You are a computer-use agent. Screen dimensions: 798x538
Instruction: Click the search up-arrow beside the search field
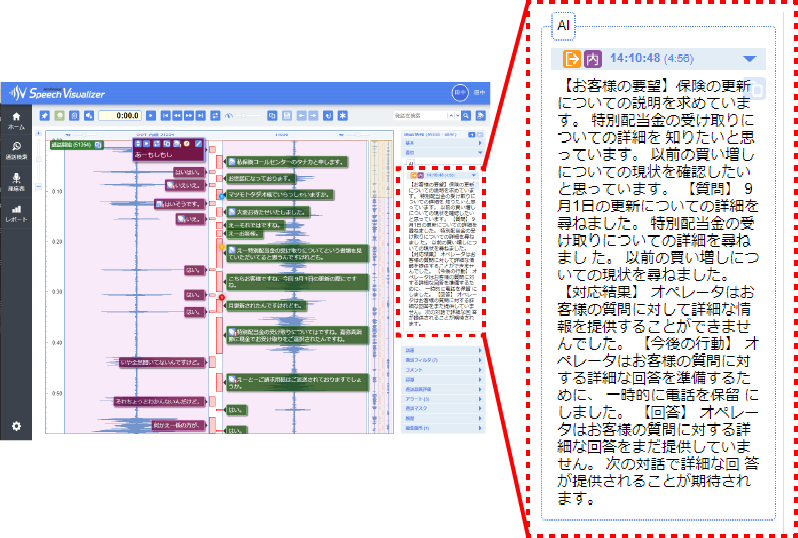coord(451,116)
